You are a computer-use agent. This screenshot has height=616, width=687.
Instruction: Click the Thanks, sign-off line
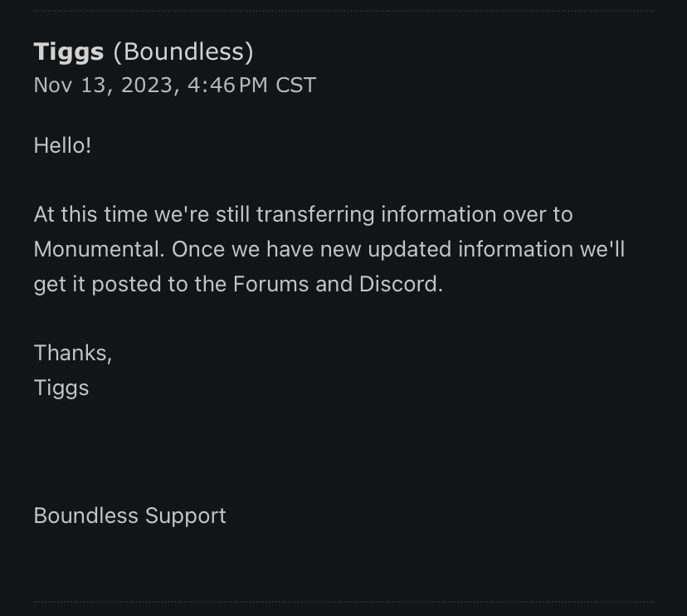click(73, 353)
